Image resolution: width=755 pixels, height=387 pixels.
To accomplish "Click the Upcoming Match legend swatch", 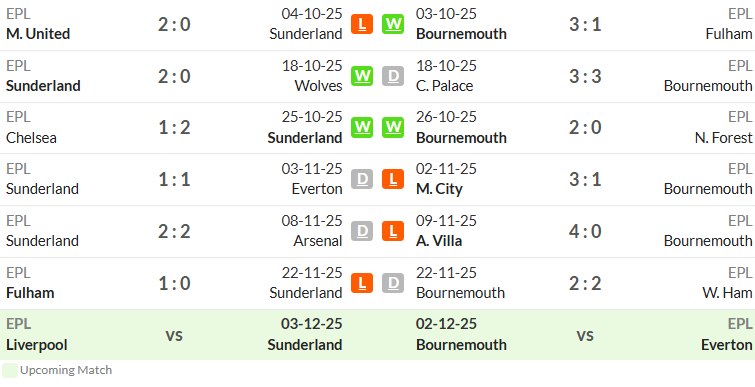I will [10, 370].
